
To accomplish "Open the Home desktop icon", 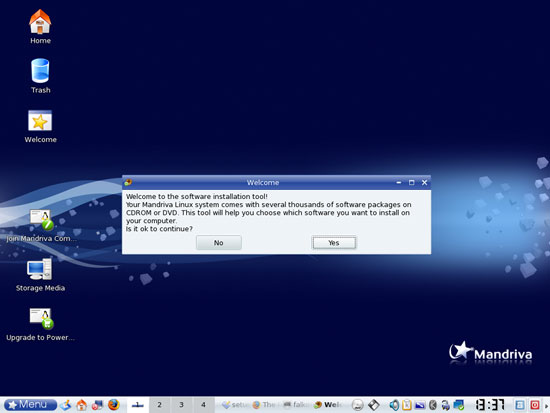I will 40,27.
